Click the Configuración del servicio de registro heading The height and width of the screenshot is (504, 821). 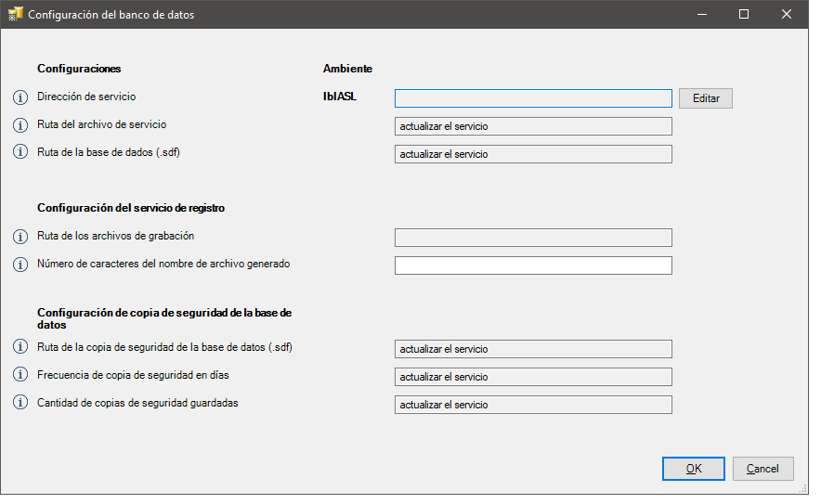(131, 208)
